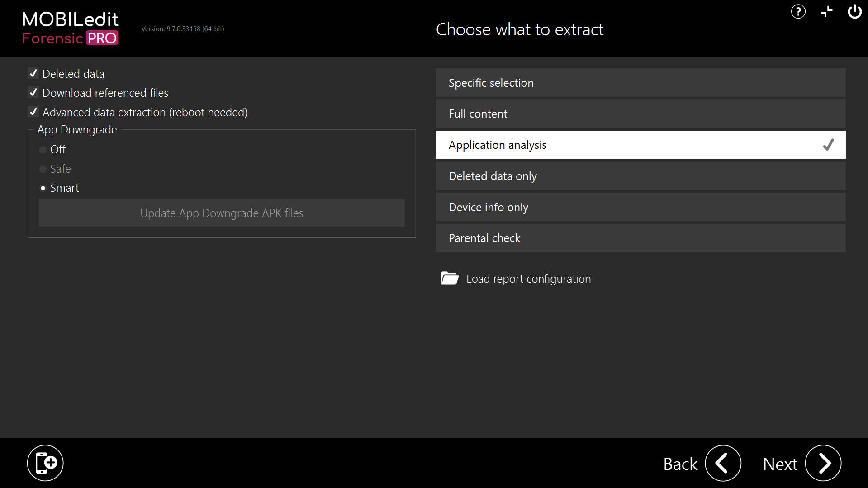Choose Safe app downgrade mode

[43, 169]
